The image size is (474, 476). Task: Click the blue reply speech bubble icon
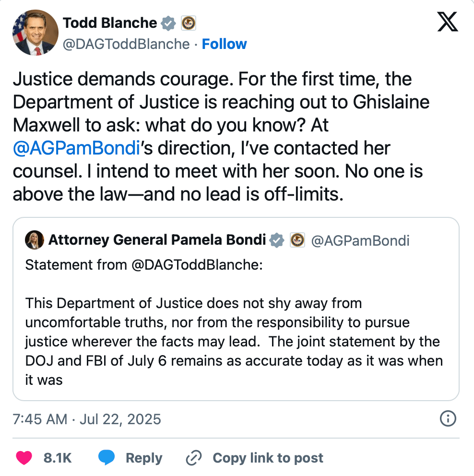point(106,458)
